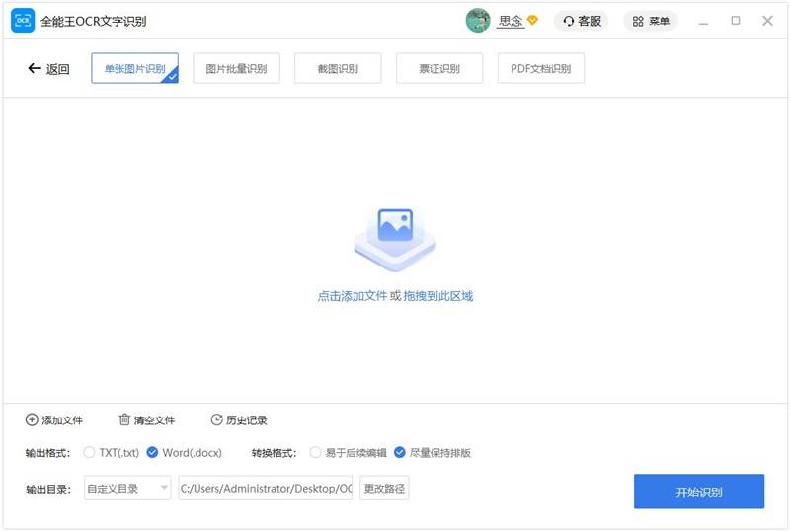Minimize the OCR window

click(x=703, y=21)
